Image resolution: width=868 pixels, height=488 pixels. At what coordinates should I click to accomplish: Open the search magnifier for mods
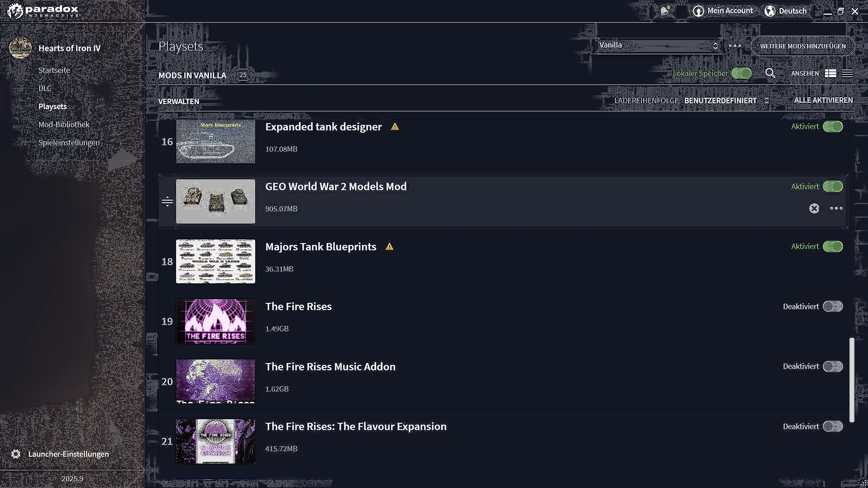[x=770, y=73]
